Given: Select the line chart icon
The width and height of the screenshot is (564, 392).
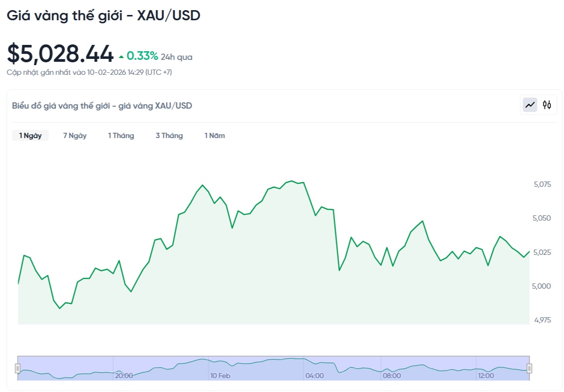Looking at the screenshot, I should pos(529,105).
